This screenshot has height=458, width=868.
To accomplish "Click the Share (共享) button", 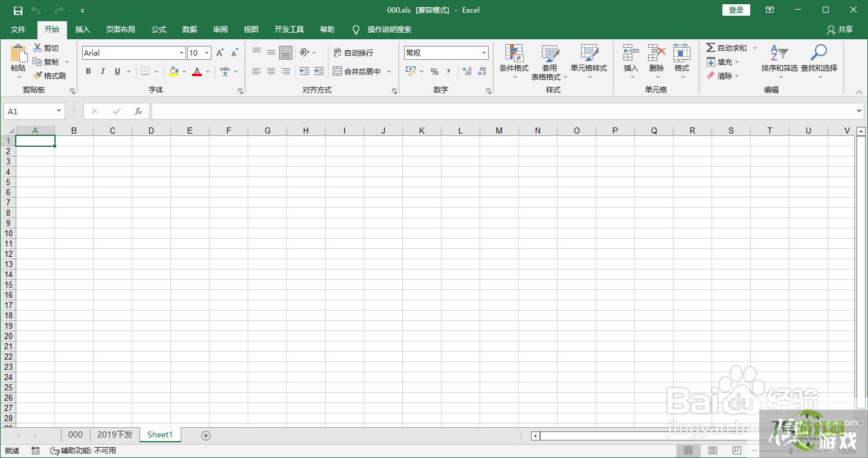I will click(840, 29).
